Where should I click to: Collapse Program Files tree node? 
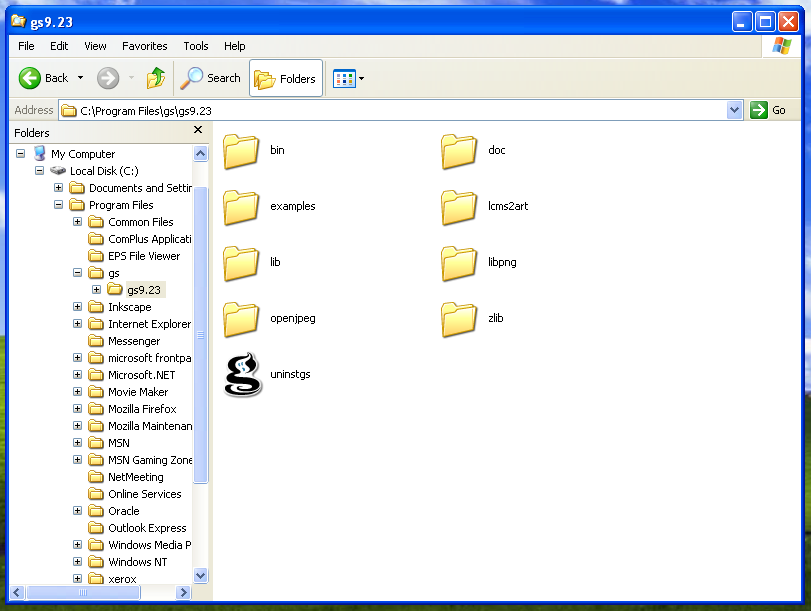58,205
